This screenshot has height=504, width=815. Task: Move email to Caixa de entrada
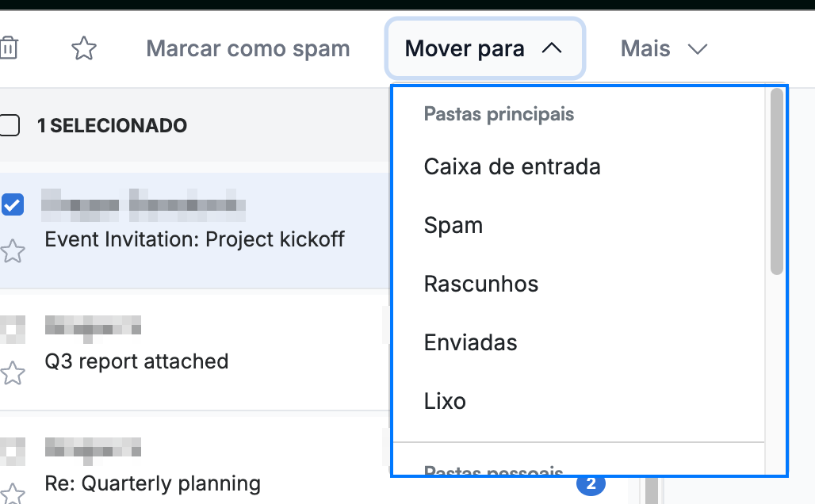(x=512, y=166)
